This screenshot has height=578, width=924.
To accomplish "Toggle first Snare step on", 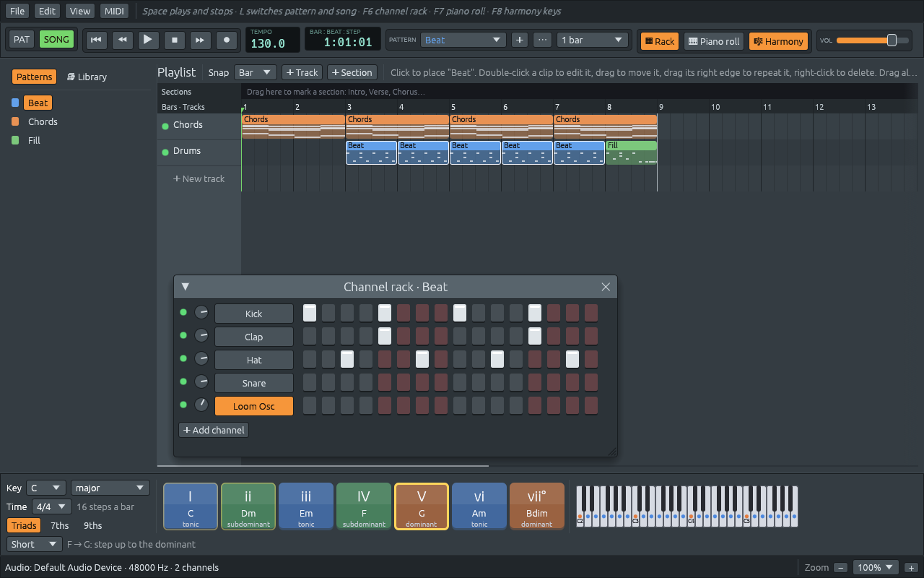I will (310, 382).
